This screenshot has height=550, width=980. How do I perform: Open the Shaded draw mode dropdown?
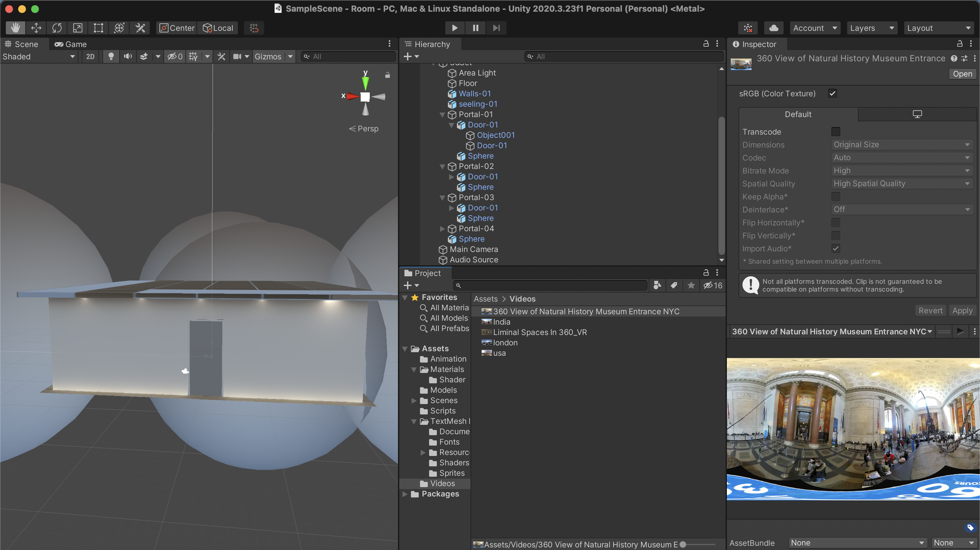[x=39, y=56]
